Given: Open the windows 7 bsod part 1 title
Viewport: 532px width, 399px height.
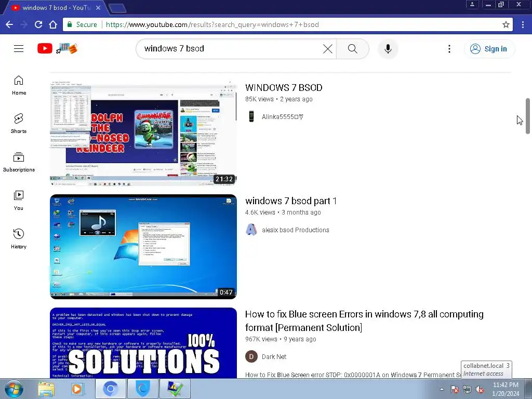Looking at the screenshot, I should (x=291, y=201).
